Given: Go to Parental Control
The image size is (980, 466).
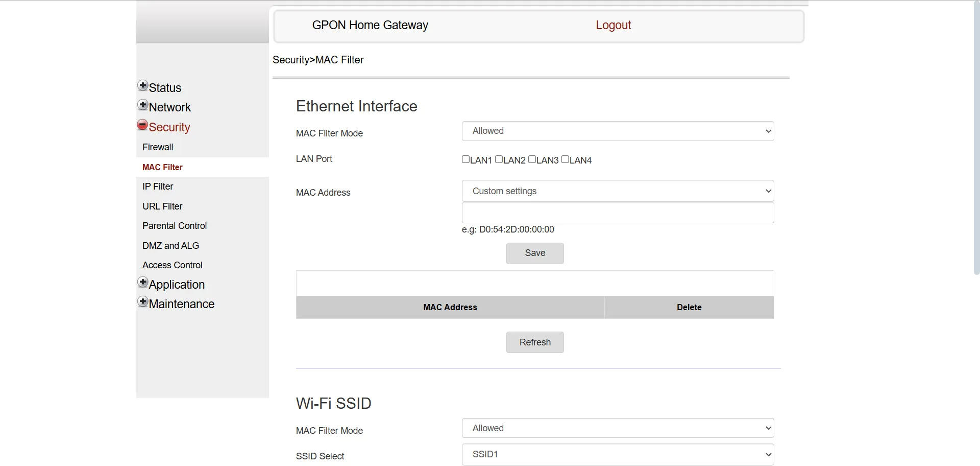Looking at the screenshot, I should (175, 225).
